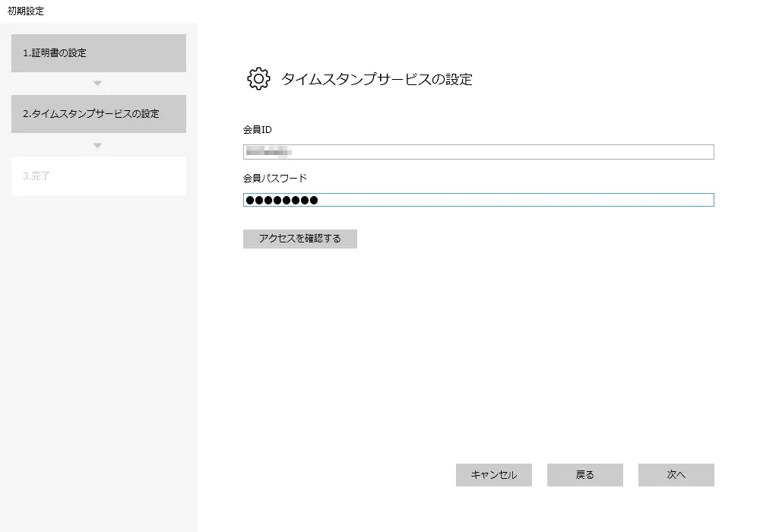
Task: Click the arrow above the 3.完了 step
Action: [97, 145]
